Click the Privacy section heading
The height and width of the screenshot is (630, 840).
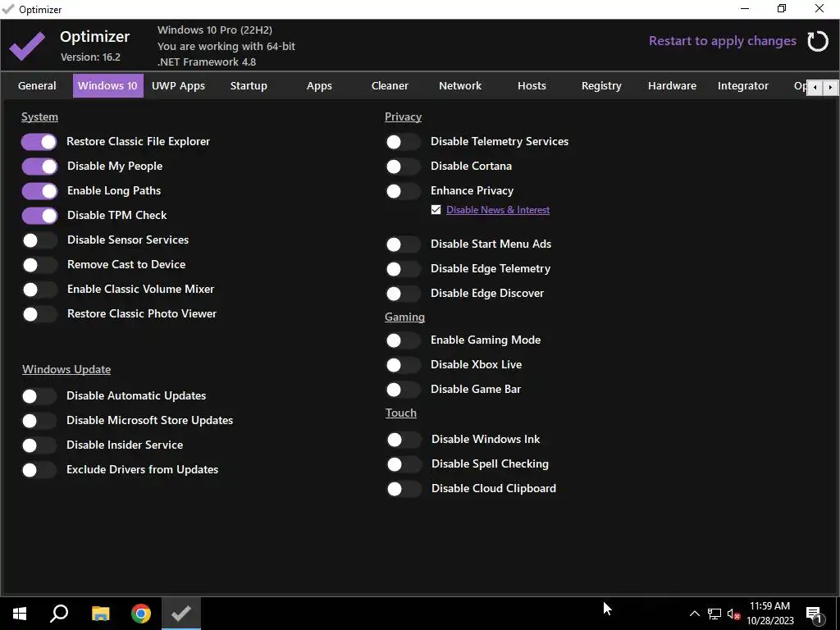tap(403, 116)
